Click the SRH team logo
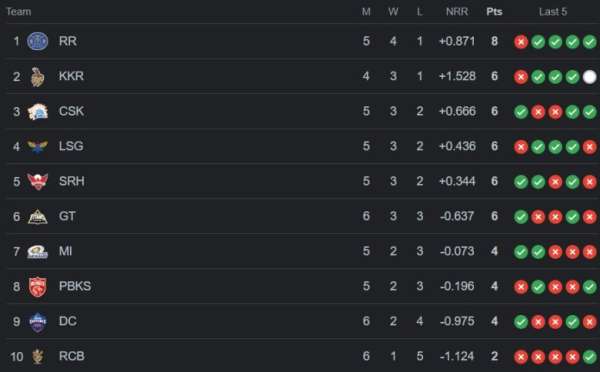The height and width of the screenshot is (372, 600). click(x=38, y=181)
